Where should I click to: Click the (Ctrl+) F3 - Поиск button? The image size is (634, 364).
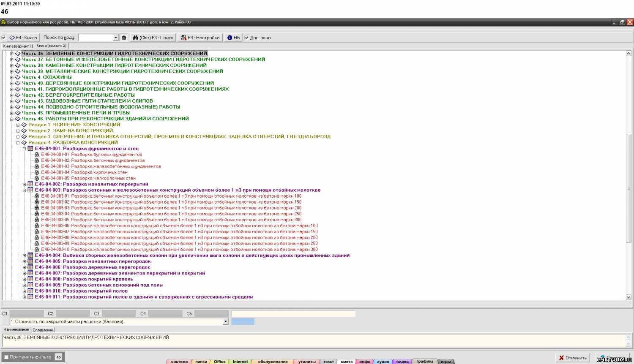[153, 38]
